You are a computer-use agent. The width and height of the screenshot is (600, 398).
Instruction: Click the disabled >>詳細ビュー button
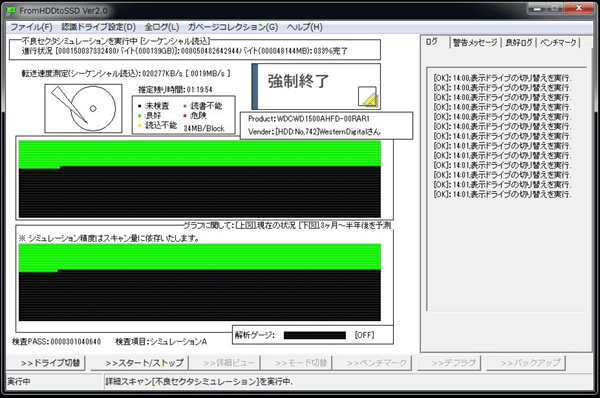[225, 363]
